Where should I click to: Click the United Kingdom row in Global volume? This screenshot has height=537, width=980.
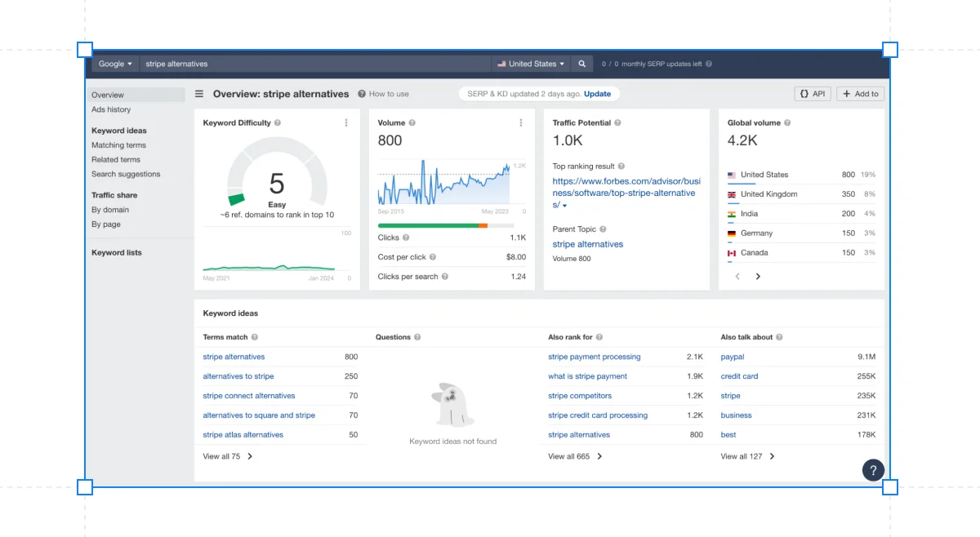801,194
